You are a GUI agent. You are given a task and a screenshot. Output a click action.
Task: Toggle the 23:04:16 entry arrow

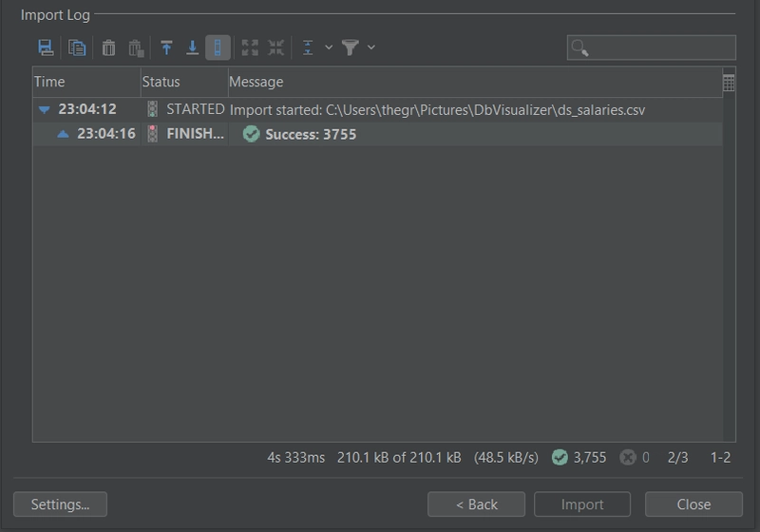click(63, 134)
